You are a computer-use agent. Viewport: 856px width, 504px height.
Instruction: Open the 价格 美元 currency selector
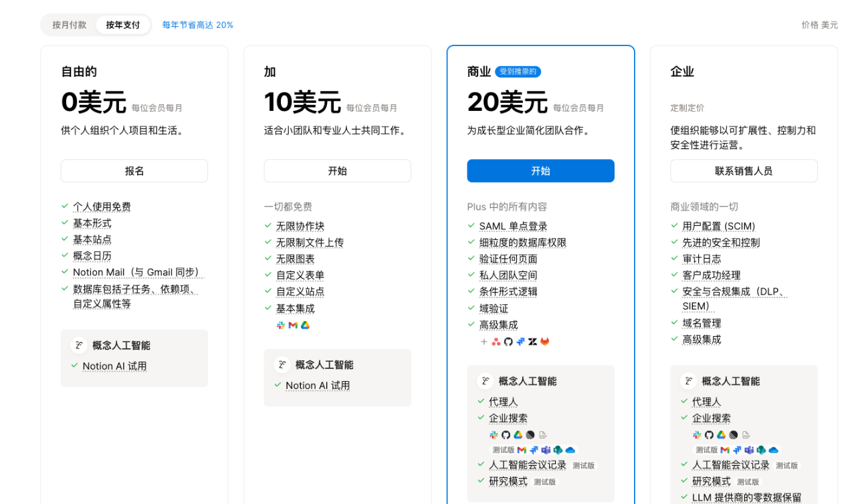click(819, 25)
